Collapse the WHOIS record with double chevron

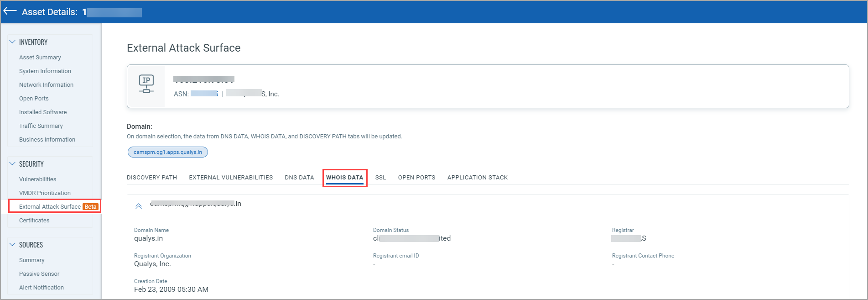(139, 206)
